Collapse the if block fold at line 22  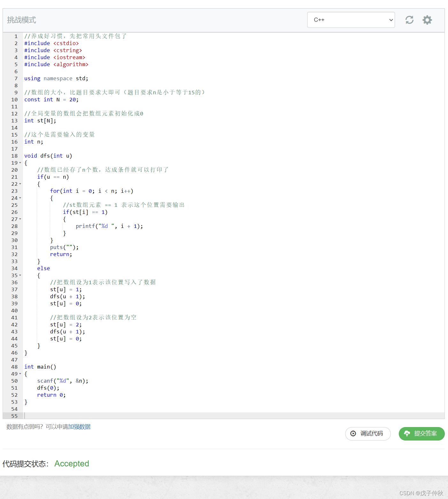[20, 184]
